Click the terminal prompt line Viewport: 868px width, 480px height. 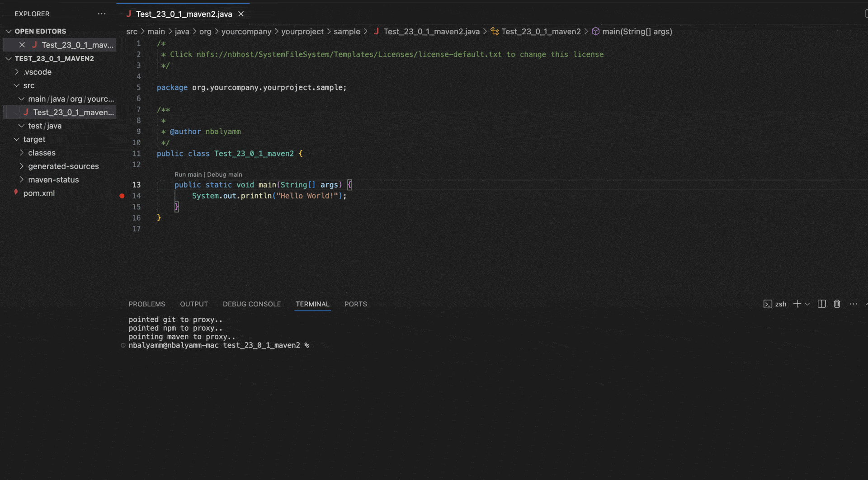click(218, 345)
